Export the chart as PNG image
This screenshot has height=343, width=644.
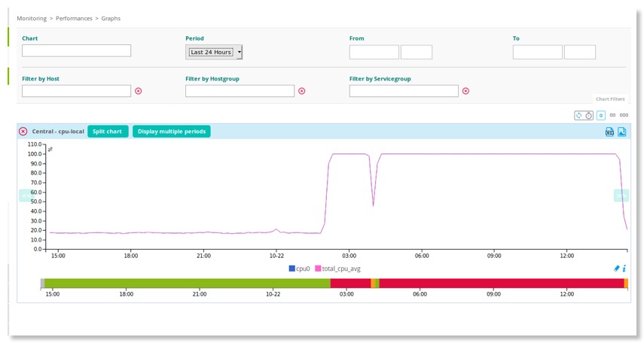coord(622,132)
